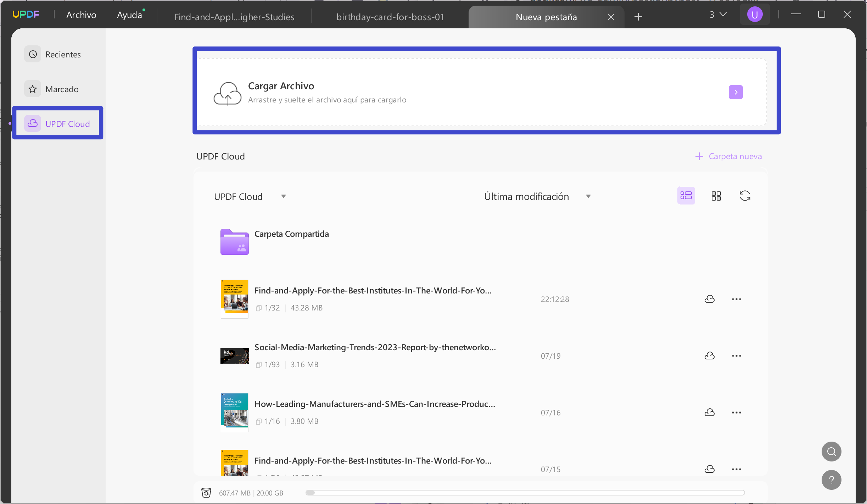Click the 43.28 MB file size

[307, 308]
